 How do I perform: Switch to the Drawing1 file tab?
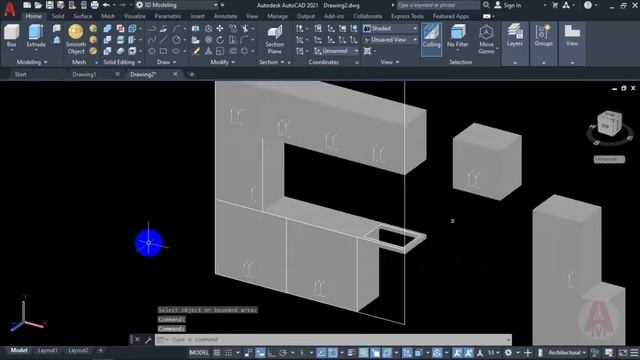tap(84, 74)
